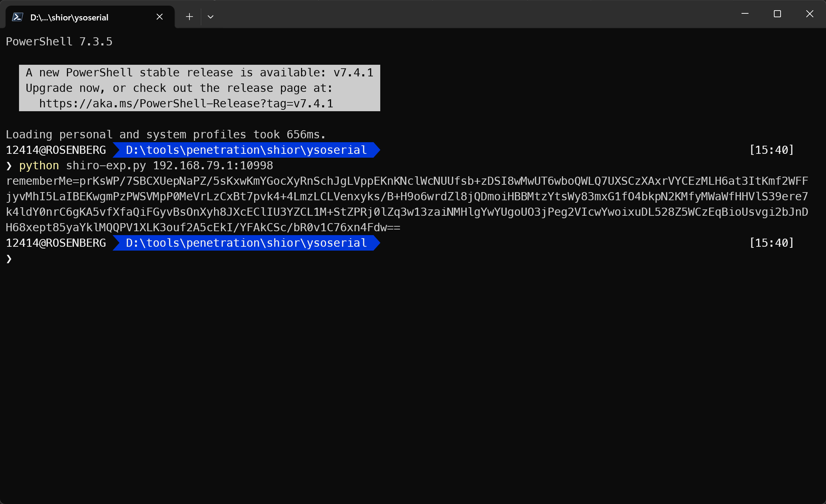
Task: Close the Windows Terminal window
Action: click(809, 14)
